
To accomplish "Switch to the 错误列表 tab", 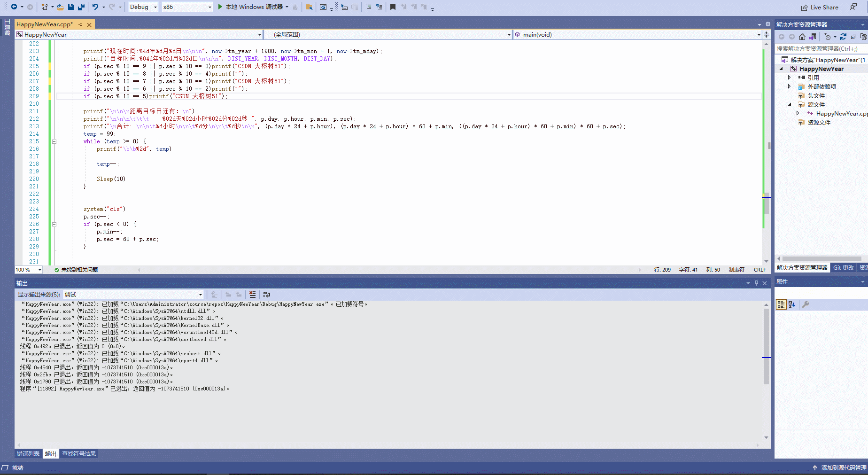I will click(x=28, y=453).
